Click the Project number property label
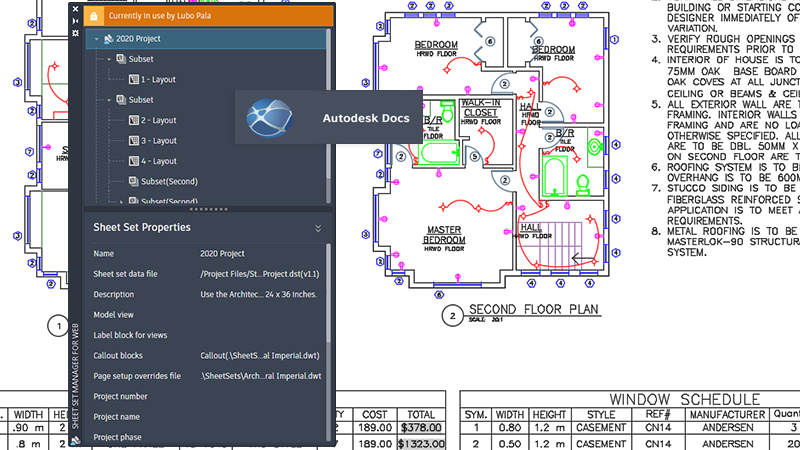This screenshot has width=800, height=450. click(120, 396)
